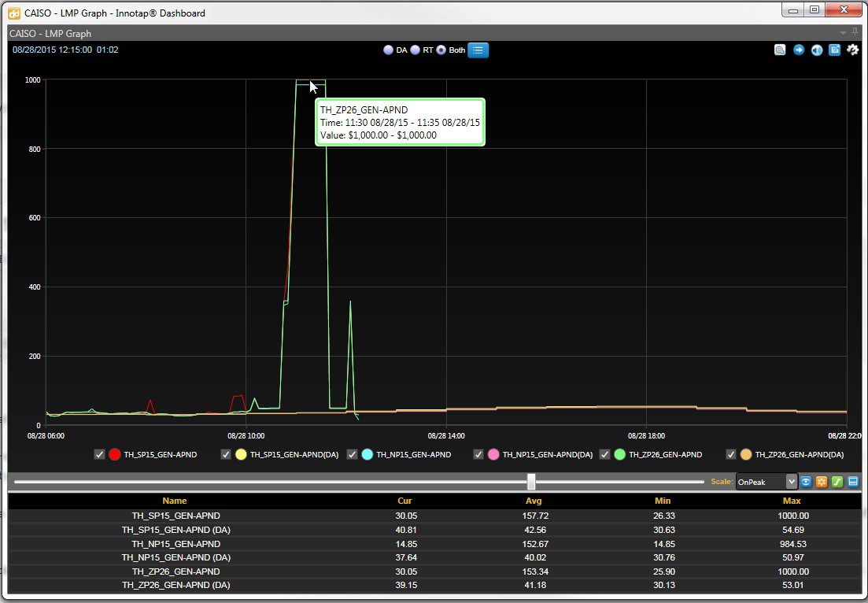868x603 pixels.
Task: Click the magnifier zoom icon above the graph
Action: coord(779,50)
